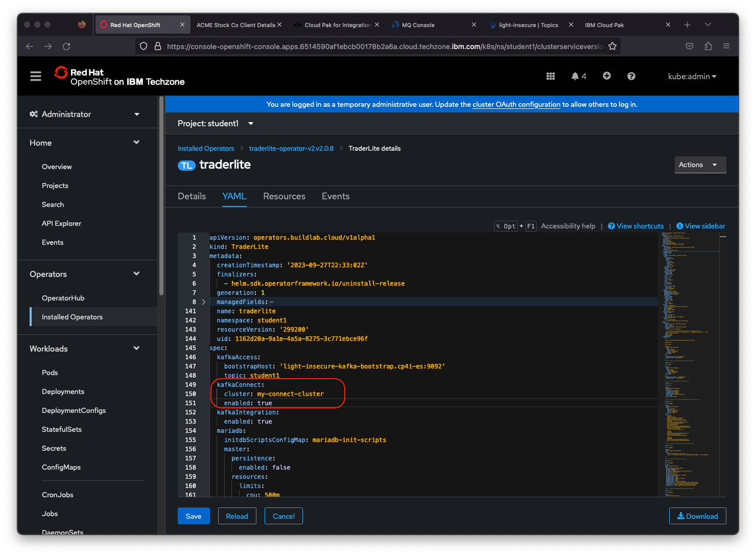Open keyboard View shortcuts
Viewport: 756px width, 556px height.
pyautogui.click(x=635, y=226)
